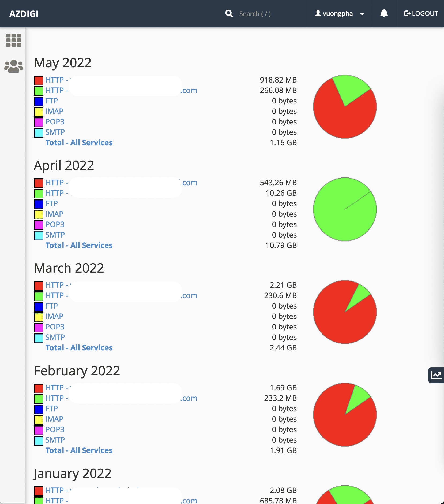
Task: Open Total - All Services for March 2022
Action: pyautogui.click(x=79, y=348)
